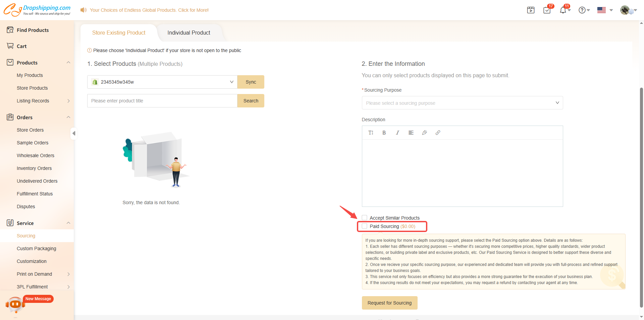644x320 pixels.
Task: Click the floating dollar sign icon
Action: point(612,275)
